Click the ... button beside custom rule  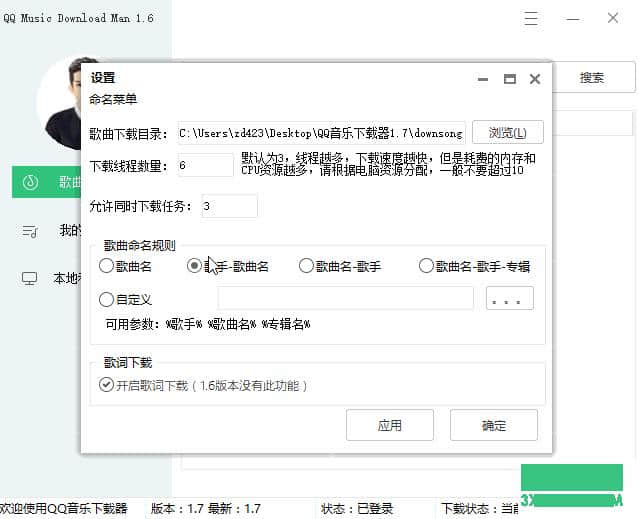pyautogui.click(x=509, y=298)
